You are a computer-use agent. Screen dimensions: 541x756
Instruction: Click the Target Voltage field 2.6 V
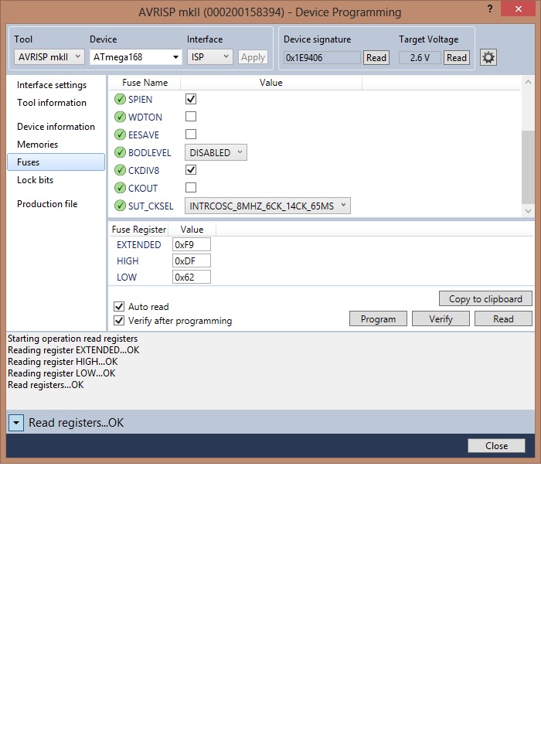(420, 58)
